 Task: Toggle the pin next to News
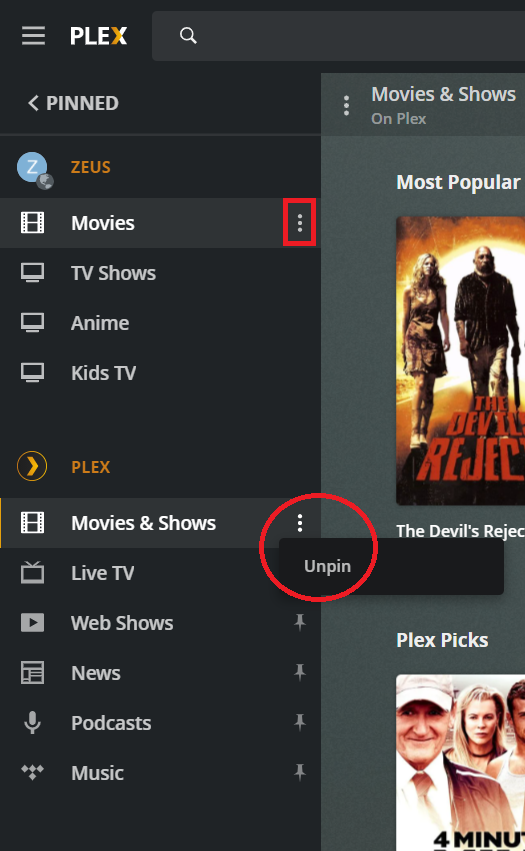[300, 672]
